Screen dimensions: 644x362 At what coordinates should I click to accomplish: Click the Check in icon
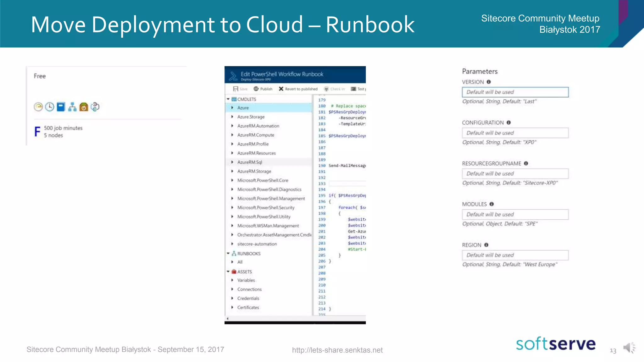(x=326, y=89)
